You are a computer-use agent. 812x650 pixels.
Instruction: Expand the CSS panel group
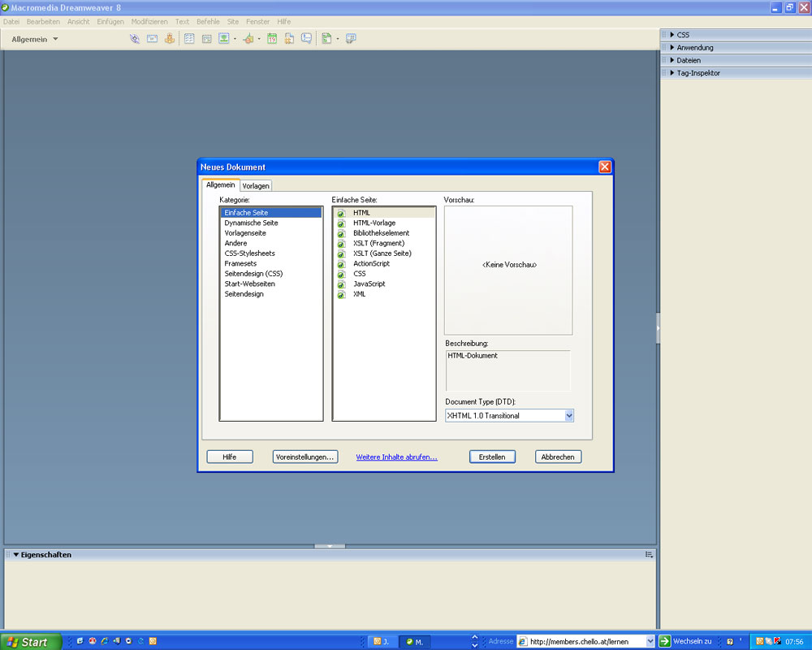672,35
